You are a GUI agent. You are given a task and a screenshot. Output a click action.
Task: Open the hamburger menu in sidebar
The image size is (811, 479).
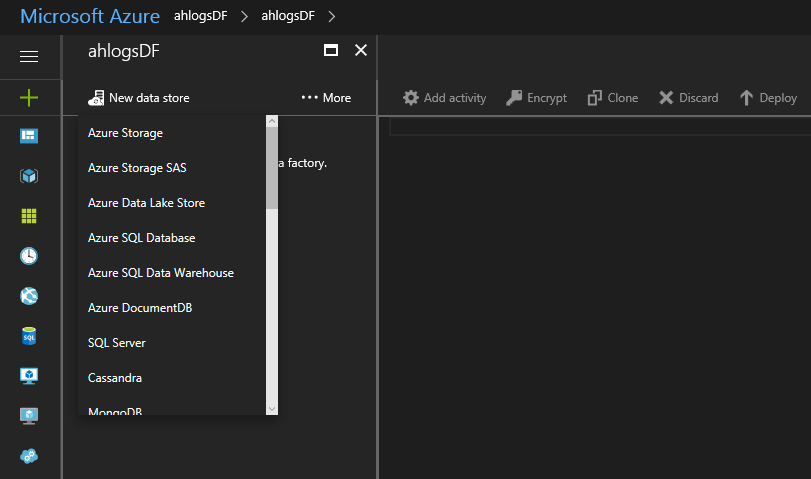(x=29, y=56)
